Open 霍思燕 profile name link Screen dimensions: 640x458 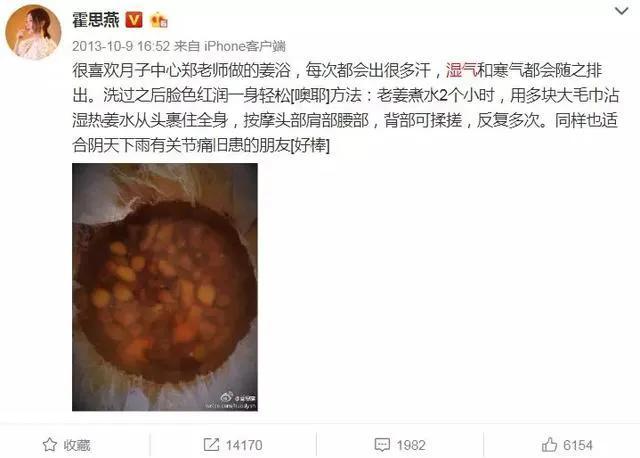coord(96,20)
